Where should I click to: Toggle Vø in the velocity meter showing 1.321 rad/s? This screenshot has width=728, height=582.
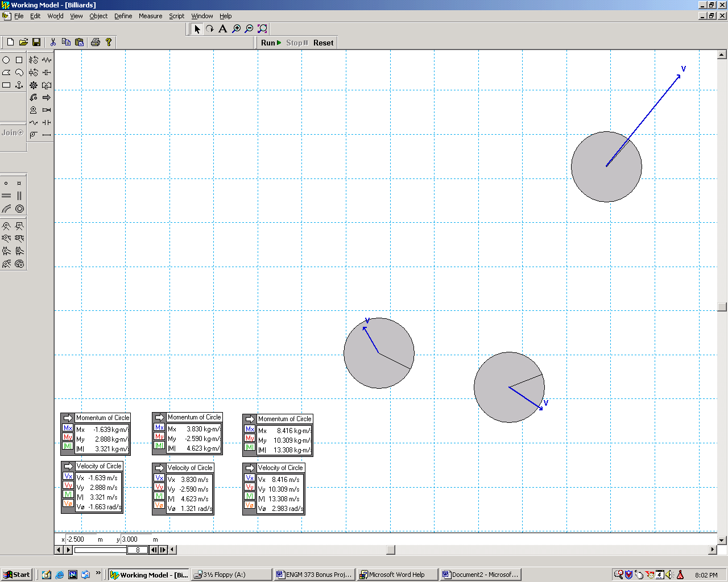click(159, 505)
